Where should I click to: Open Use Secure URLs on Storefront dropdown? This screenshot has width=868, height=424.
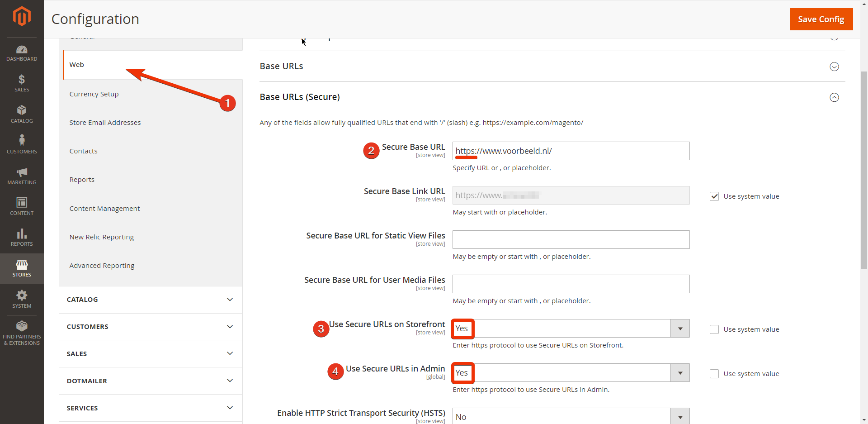coord(571,329)
